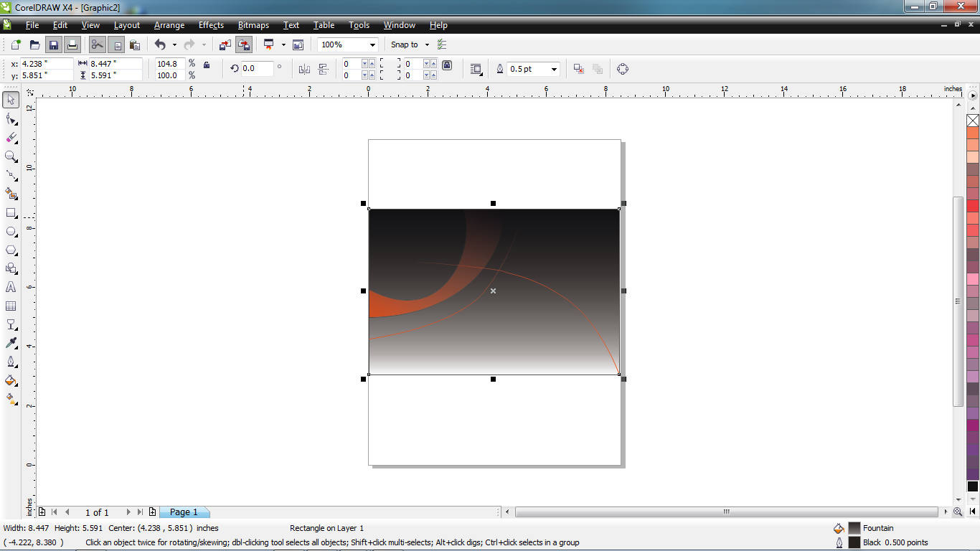Viewport: 980px width, 551px height.
Task: Pick the Freehand curve tool
Action: 11,174
